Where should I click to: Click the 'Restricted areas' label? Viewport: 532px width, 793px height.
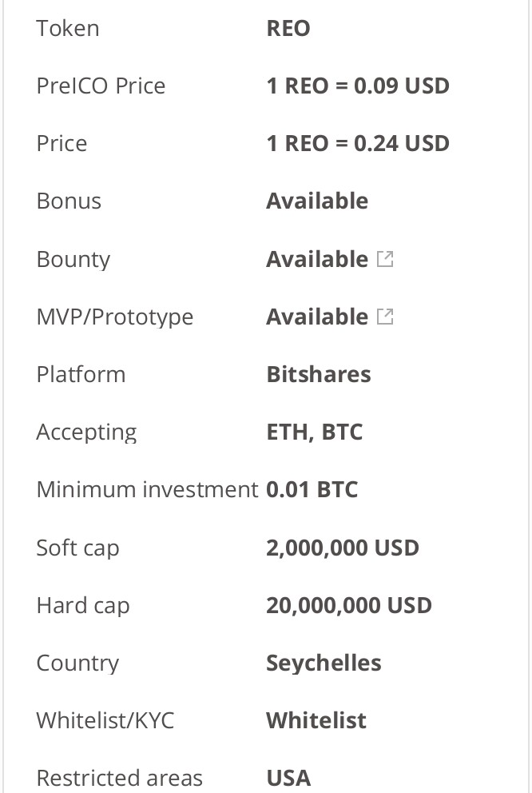point(119,779)
